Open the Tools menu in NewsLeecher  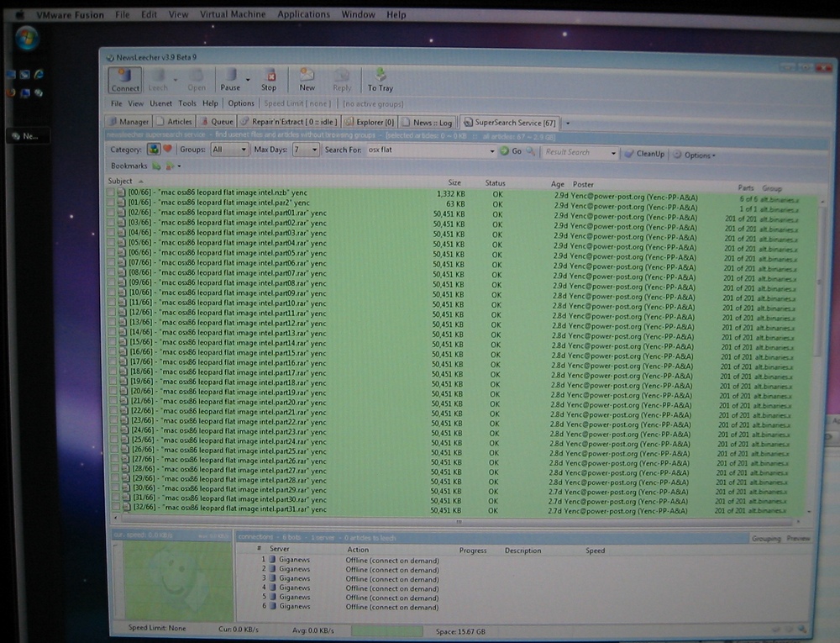[187, 103]
